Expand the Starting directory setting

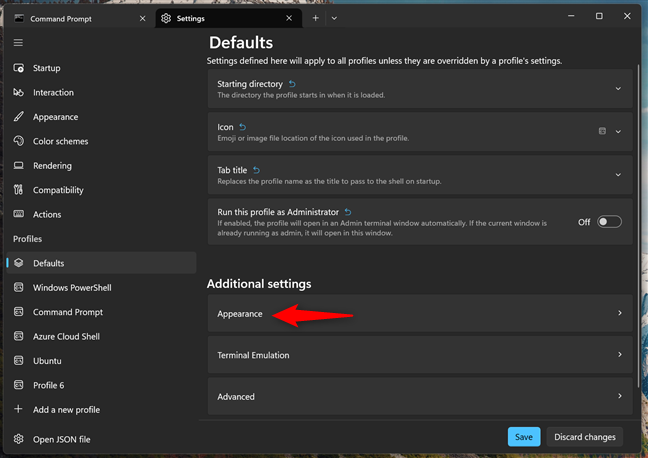tap(618, 88)
